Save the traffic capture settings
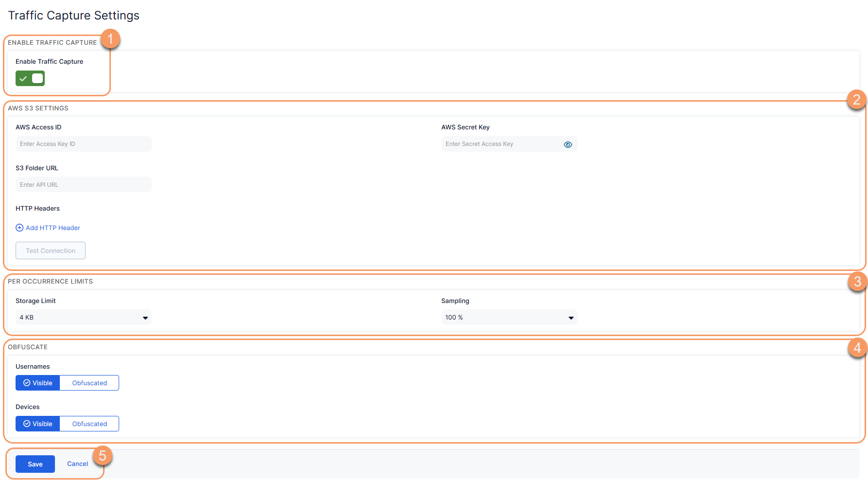Viewport: 868px width, 483px height. 35,464
